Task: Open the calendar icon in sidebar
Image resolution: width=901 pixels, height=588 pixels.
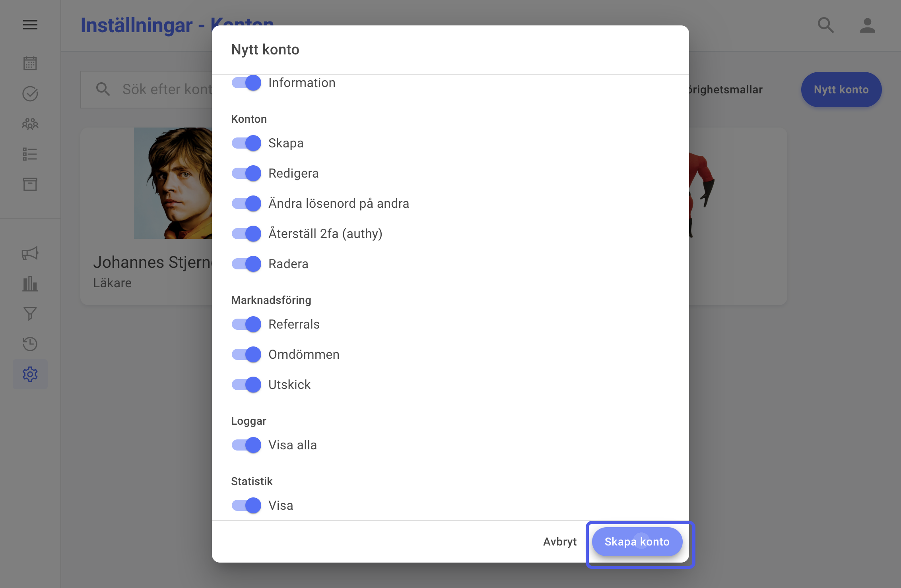Action: click(30, 63)
